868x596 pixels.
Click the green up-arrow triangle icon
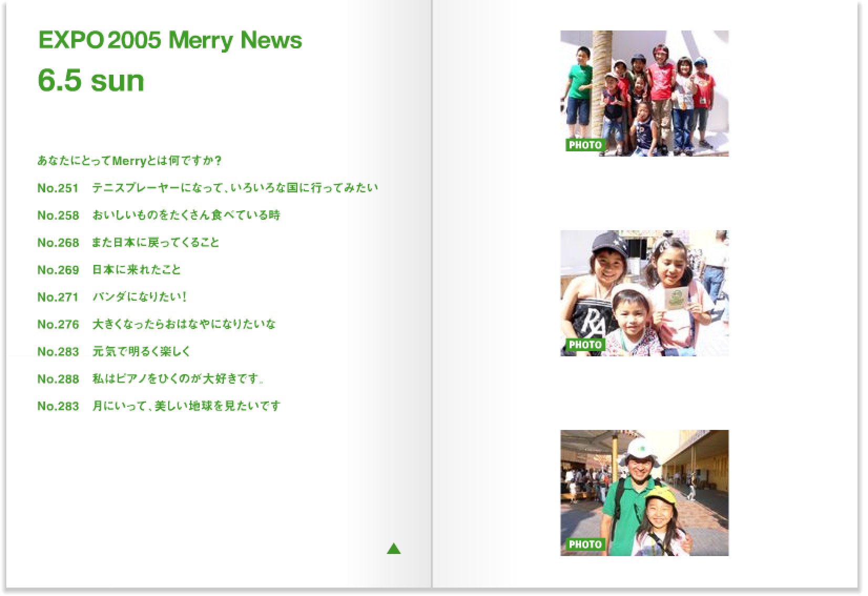point(394,549)
